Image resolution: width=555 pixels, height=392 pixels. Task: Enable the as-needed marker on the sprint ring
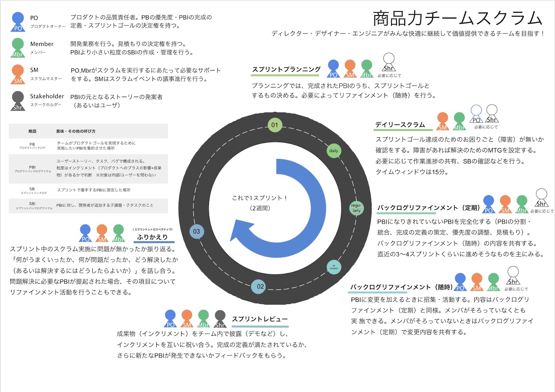point(333,268)
